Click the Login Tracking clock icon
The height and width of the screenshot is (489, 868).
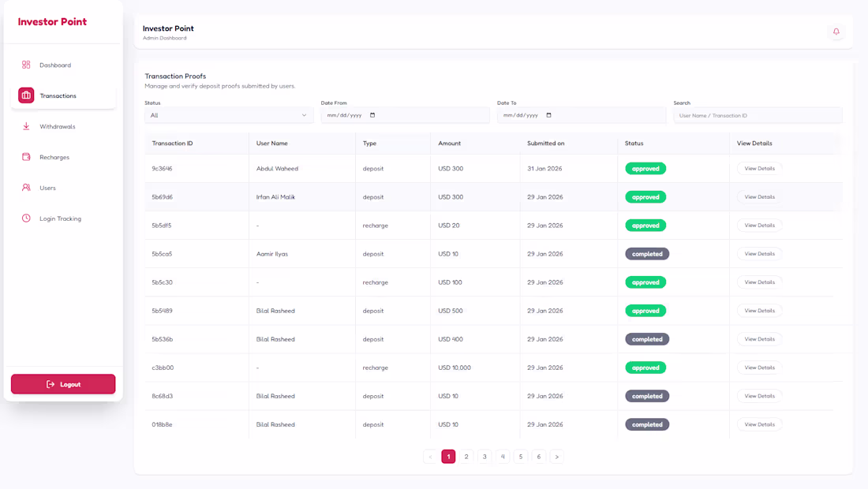pos(26,218)
